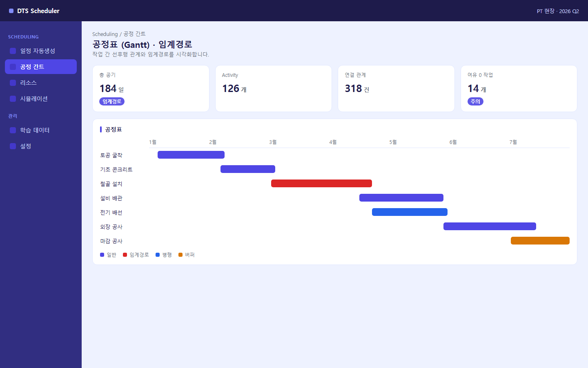588x368 pixels.
Task: Click the 1월 timeline header
Action: (x=153, y=142)
